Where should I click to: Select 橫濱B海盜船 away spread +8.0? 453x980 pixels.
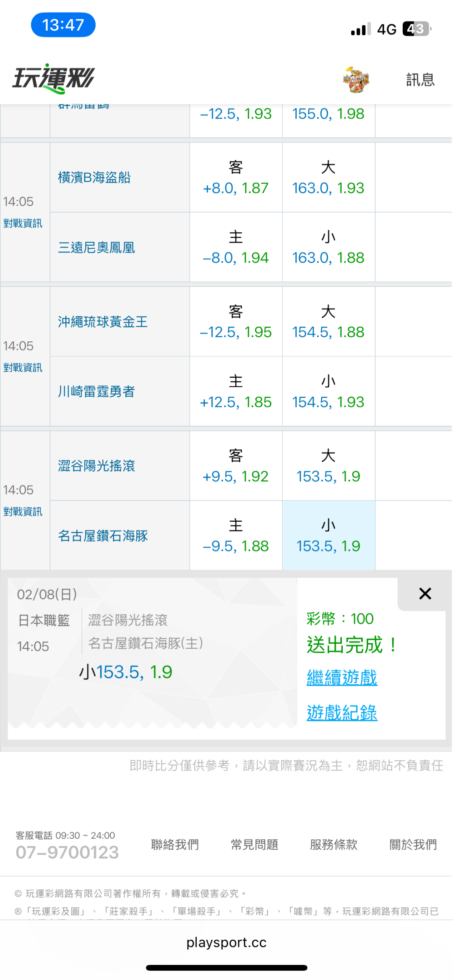click(236, 178)
